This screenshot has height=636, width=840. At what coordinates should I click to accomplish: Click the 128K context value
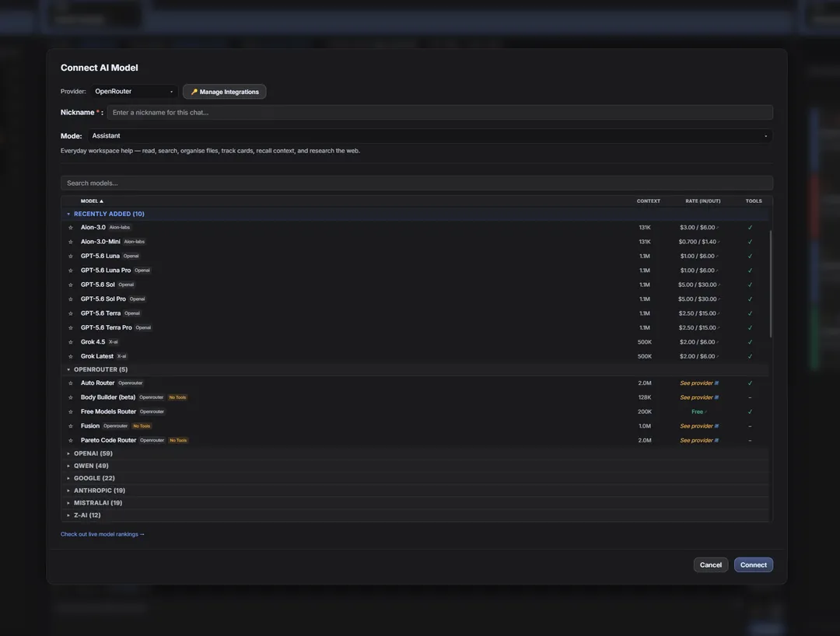(645, 398)
